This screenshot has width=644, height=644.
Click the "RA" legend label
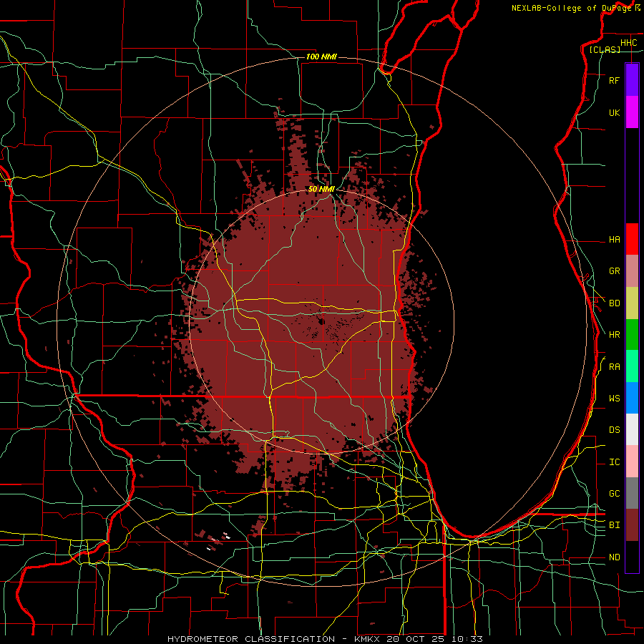point(615,367)
